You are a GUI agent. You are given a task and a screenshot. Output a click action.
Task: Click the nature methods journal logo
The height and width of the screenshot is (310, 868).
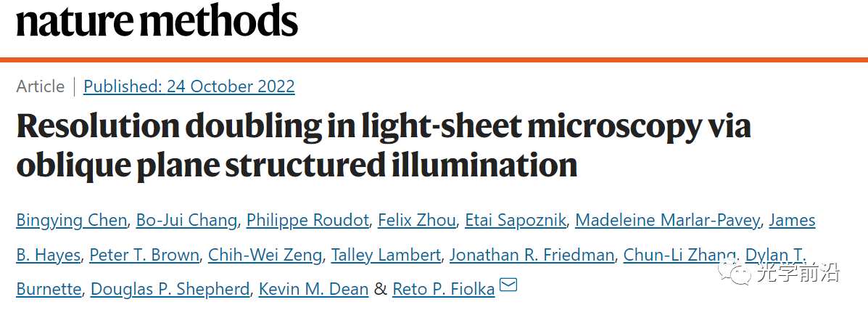coord(157,21)
